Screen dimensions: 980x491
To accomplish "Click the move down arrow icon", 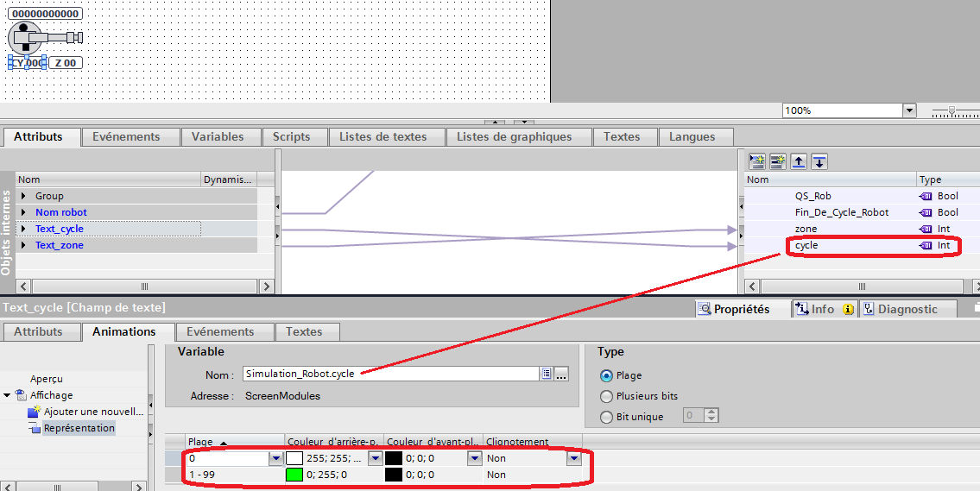I will (x=819, y=161).
